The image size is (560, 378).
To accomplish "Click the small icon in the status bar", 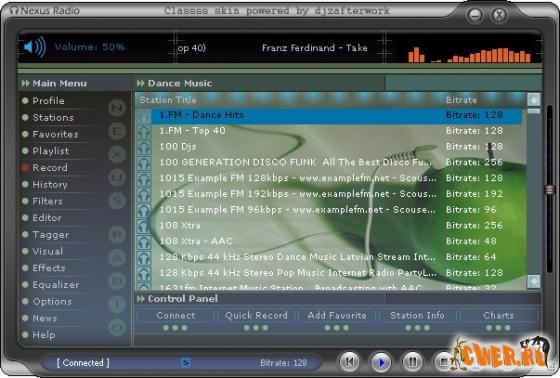I will point(185,362).
